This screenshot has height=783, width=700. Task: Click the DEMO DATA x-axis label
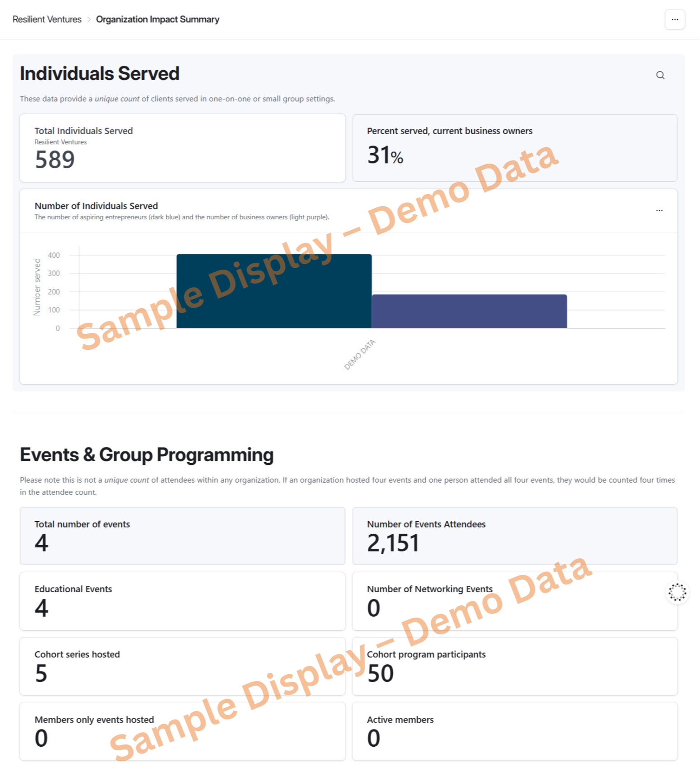tap(360, 354)
